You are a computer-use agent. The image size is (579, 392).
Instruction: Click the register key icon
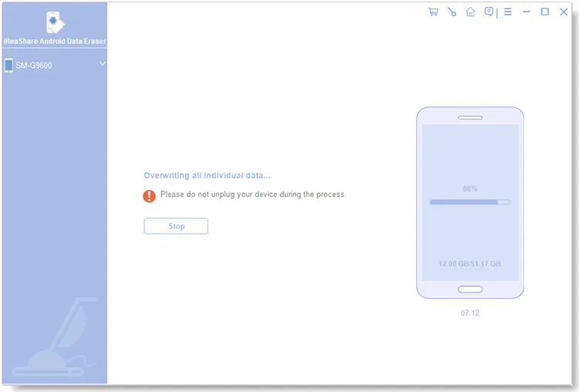pos(452,12)
